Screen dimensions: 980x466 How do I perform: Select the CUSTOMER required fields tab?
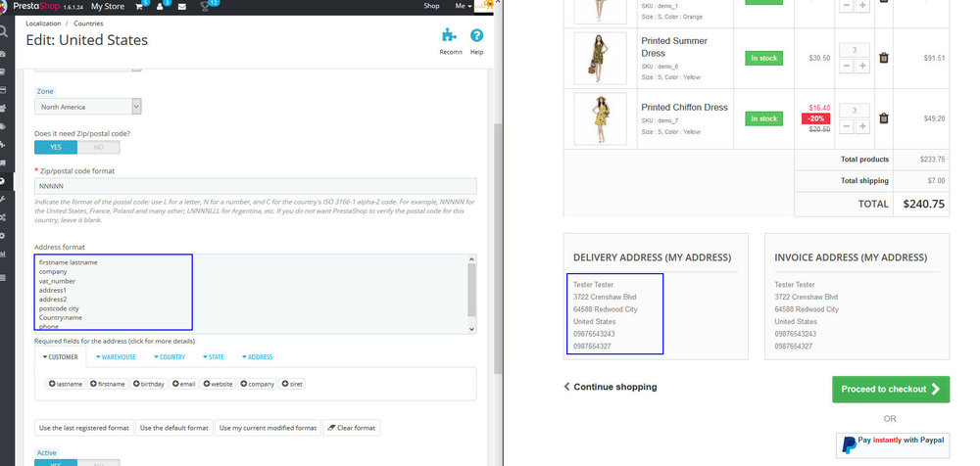pos(60,357)
